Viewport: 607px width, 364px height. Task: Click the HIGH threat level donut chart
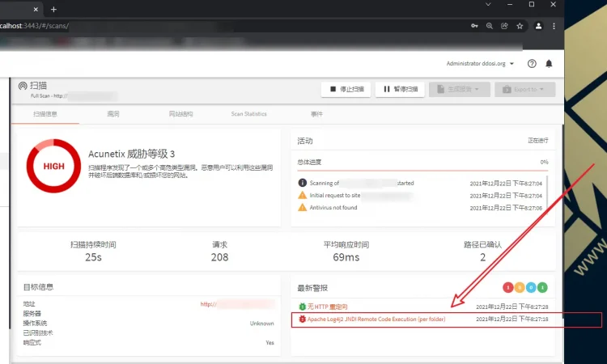tap(53, 166)
